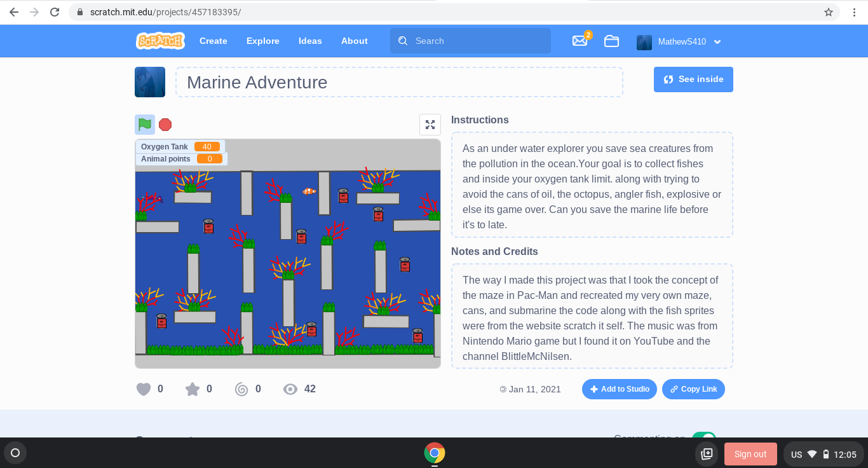The height and width of the screenshot is (468, 868).
Task: Open My Stuff folder icon
Action: [611, 41]
